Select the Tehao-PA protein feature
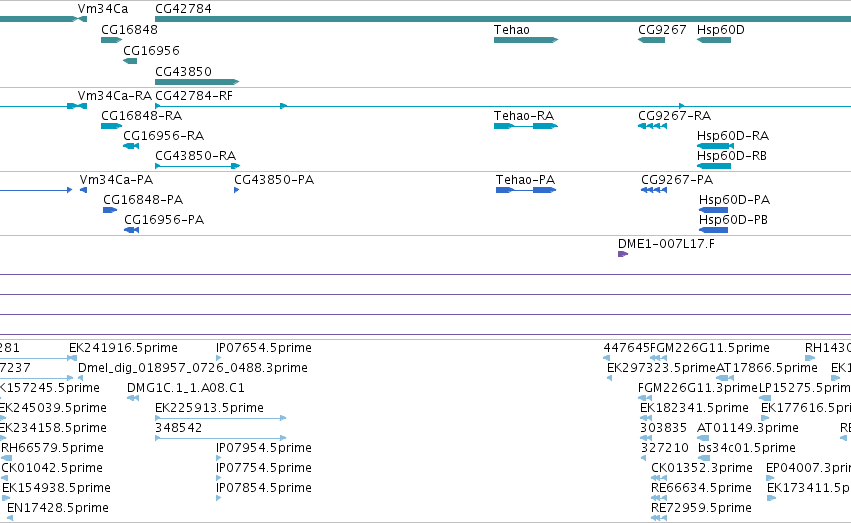Image resolution: width=851 pixels, height=523 pixels. point(526,190)
